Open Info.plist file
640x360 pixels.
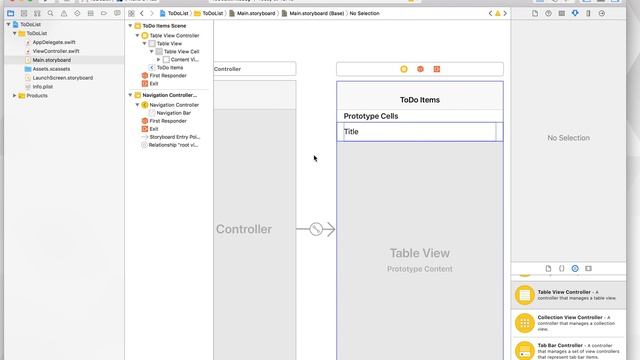(x=42, y=87)
